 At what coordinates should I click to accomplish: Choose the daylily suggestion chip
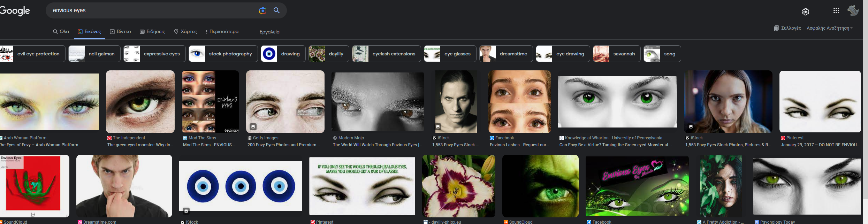pos(329,54)
